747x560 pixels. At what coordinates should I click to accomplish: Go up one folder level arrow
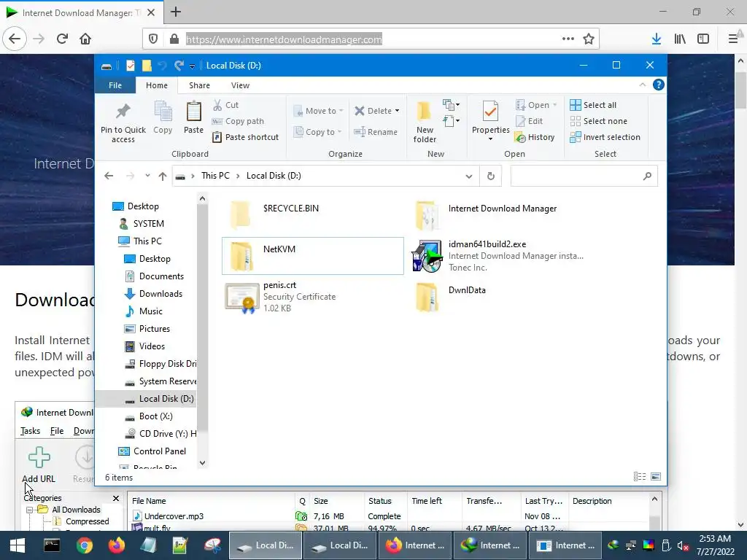163,176
